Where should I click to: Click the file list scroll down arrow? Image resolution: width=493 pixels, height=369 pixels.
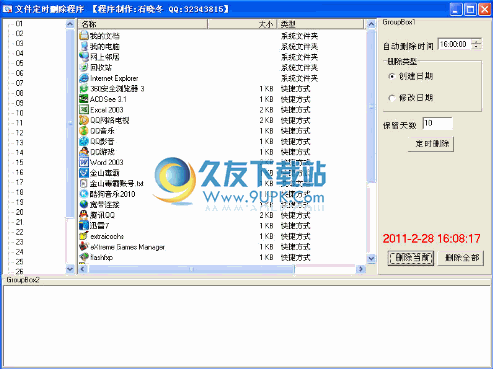(371, 258)
